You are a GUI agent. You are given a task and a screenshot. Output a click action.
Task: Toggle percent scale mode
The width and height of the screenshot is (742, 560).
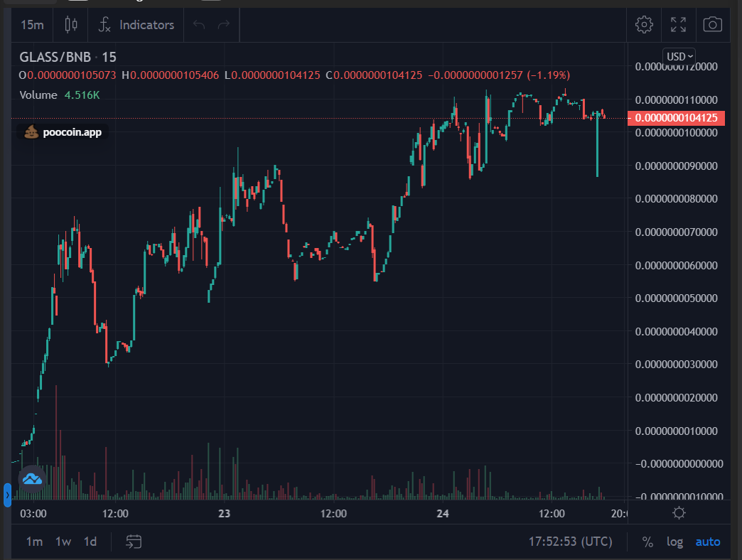(648, 542)
